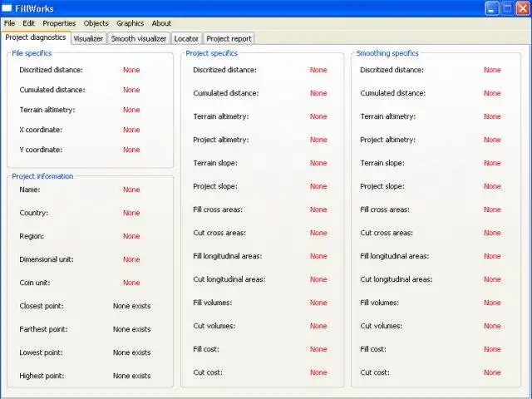Click the Highest point label
Image resolution: width=532 pixels, height=399 pixels.
(42, 376)
